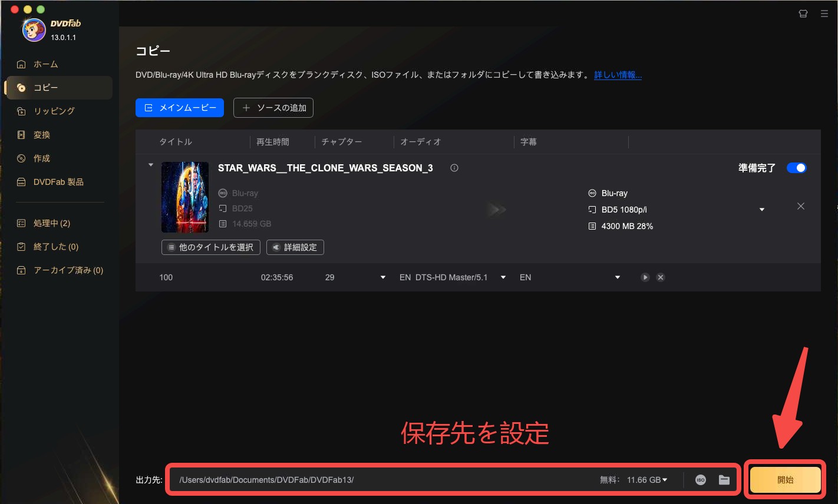This screenshot has width=838, height=504.
Task: Open 詳細設定 advanced settings
Action: tap(295, 247)
